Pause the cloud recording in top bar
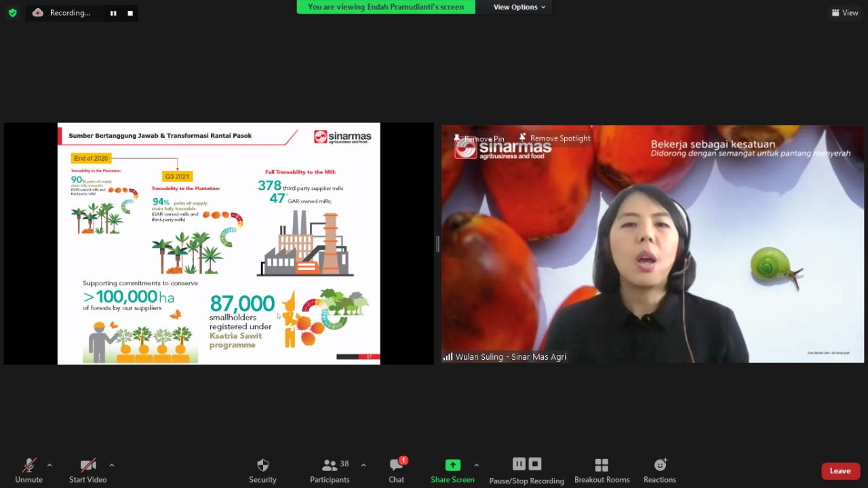 point(113,13)
